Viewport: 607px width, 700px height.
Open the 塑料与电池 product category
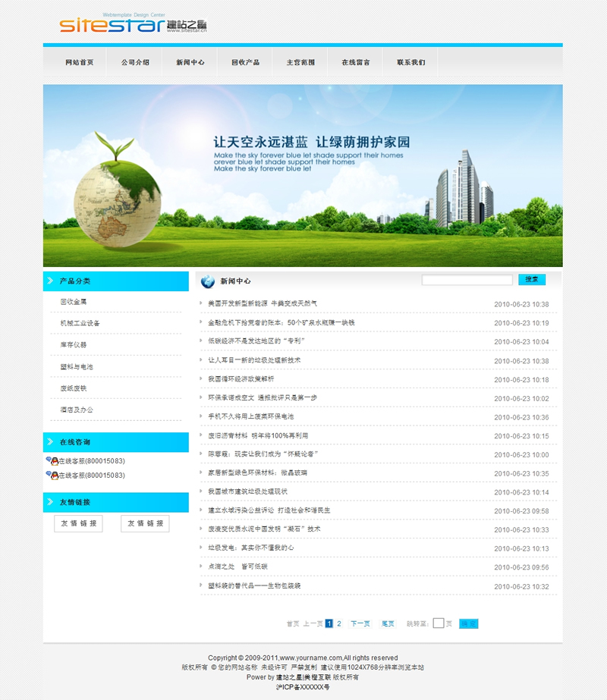[x=77, y=366]
